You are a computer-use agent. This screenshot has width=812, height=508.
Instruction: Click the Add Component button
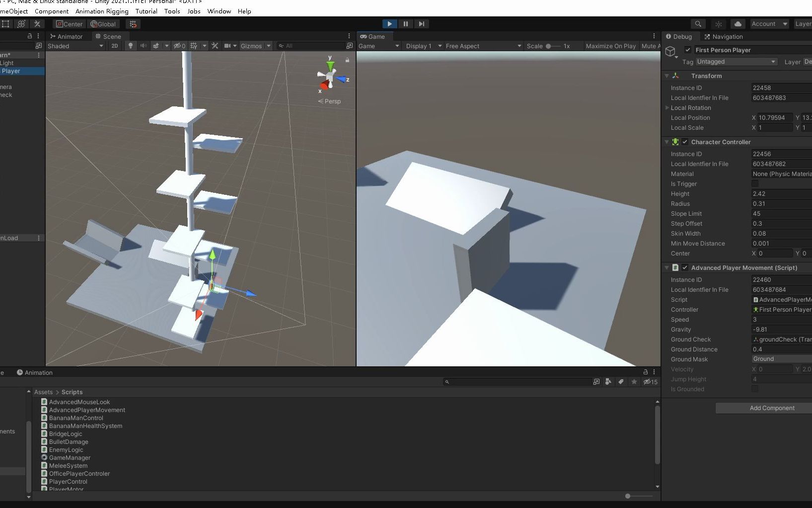(x=763, y=408)
